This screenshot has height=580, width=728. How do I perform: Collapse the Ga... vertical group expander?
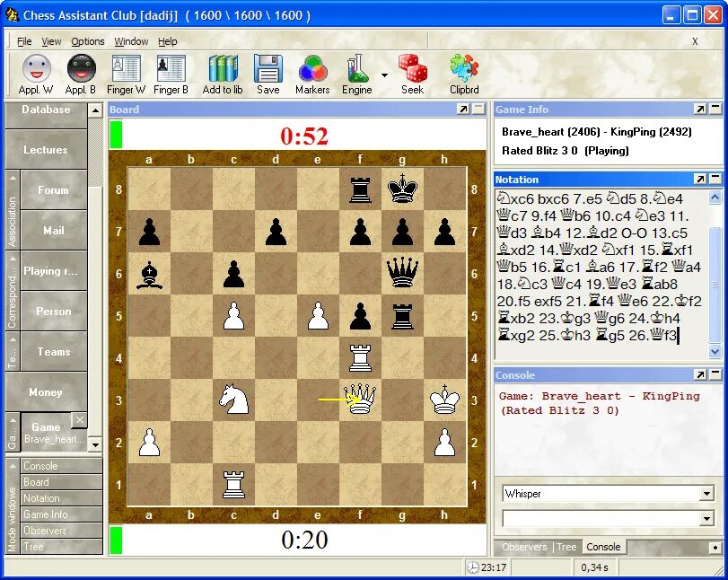(12, 433)
